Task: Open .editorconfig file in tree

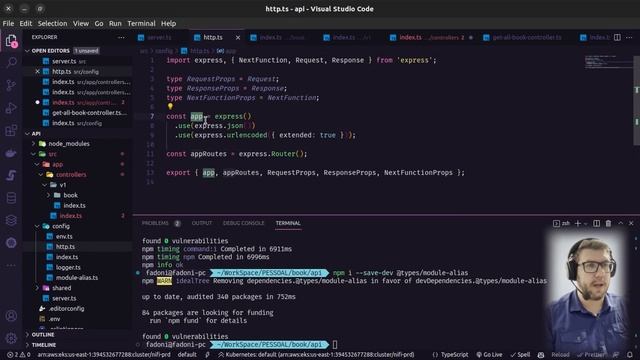Action: 66,309
